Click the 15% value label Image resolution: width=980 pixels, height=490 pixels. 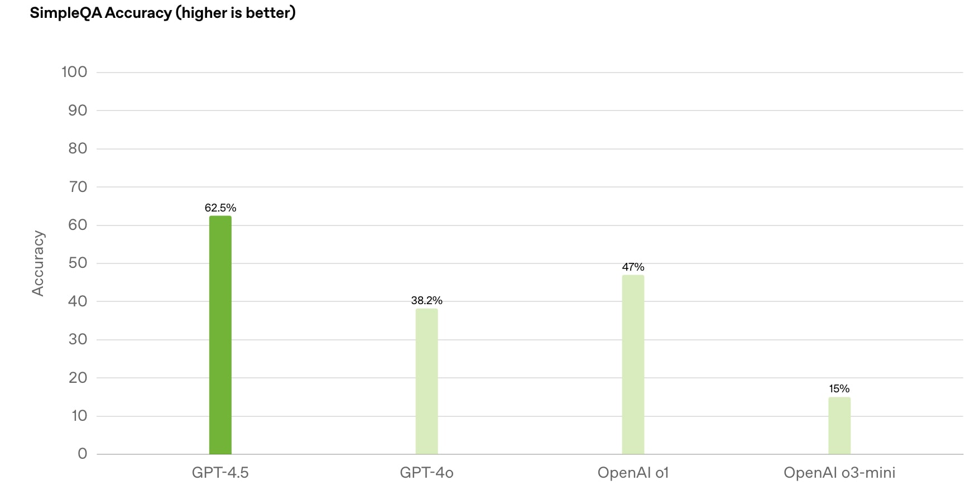click(x=839, y=389)
